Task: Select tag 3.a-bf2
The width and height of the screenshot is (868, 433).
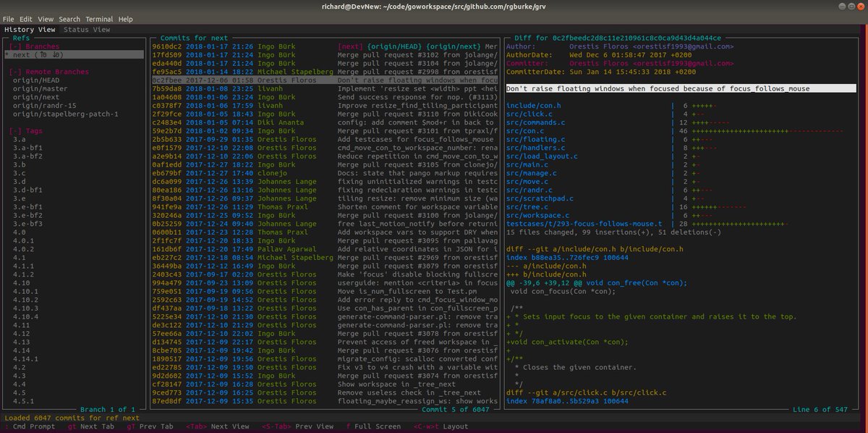Action: [x=27, y=156]
